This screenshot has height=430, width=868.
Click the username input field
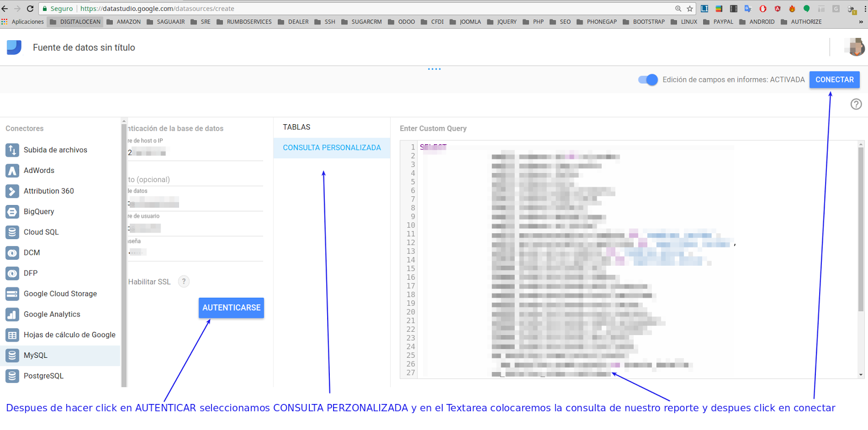click(195, 228)
